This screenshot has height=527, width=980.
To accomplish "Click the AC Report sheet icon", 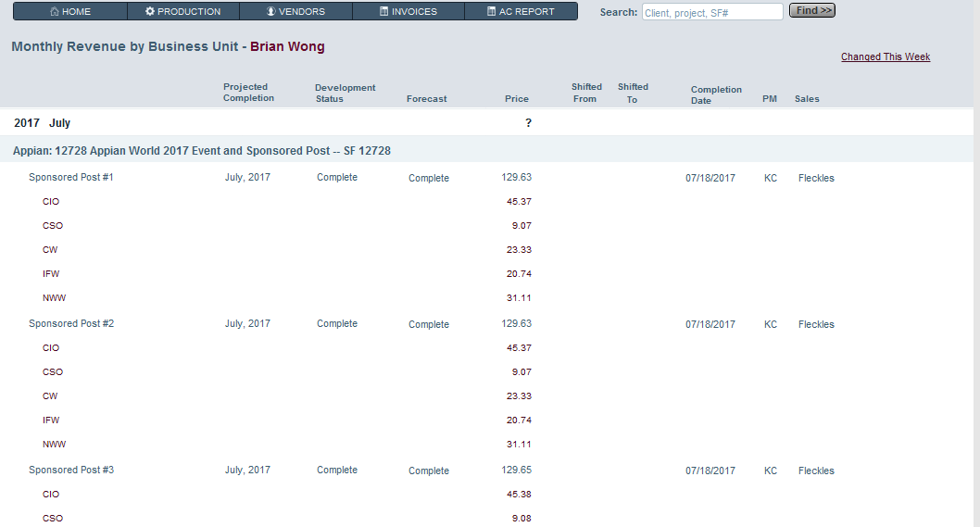I will 491,11.
